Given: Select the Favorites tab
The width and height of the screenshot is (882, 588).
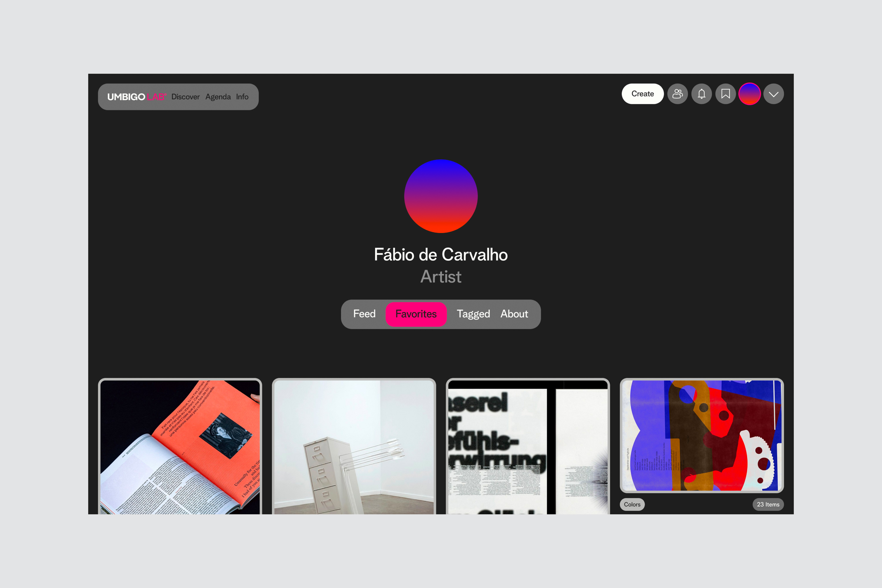Looking at the screenshot, I should click(x=416, y=314).
